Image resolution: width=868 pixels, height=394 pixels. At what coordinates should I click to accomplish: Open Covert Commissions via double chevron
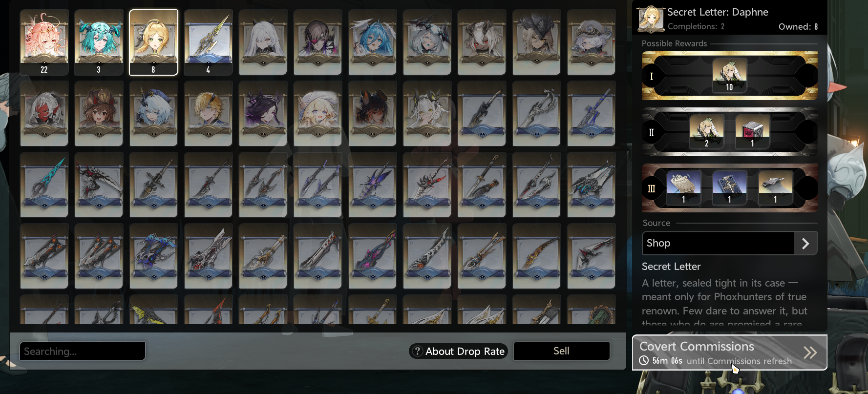point(810,353)
